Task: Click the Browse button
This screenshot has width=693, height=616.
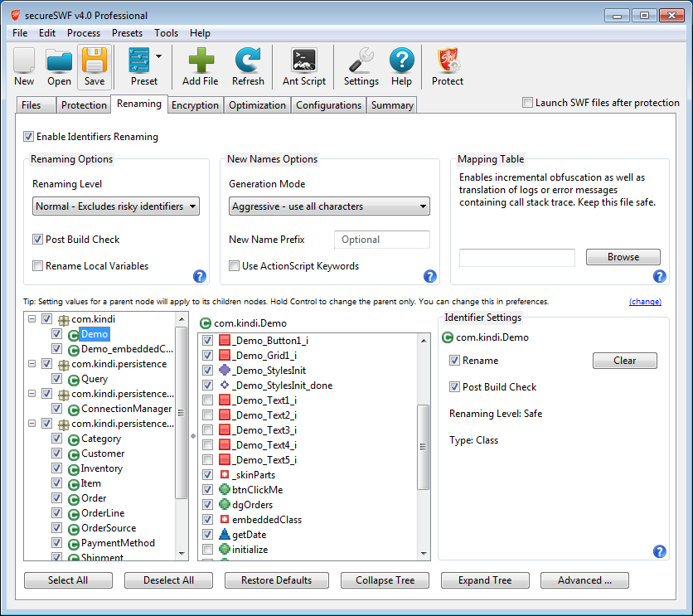Action: (x=623, y=257)
